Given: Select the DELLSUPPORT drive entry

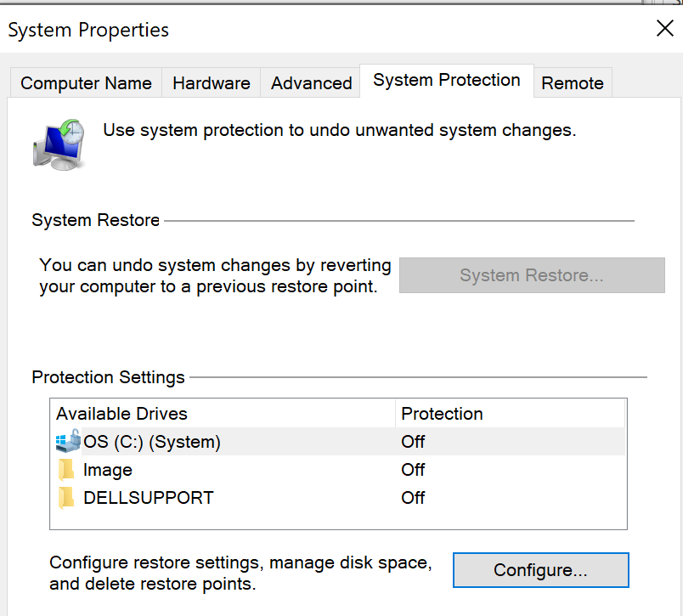Looking at the screenshot, I should click(149, 498).
